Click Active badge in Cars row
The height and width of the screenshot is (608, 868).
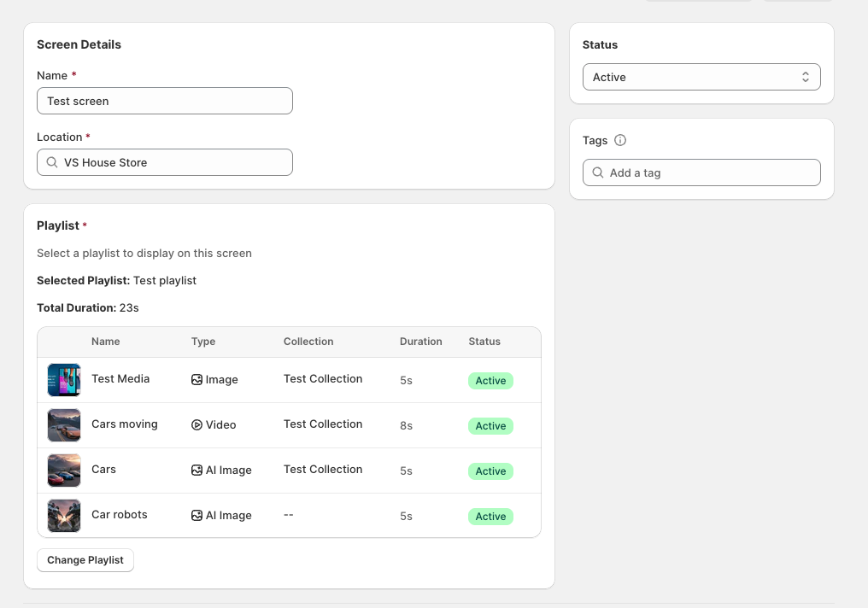pyautogui.click(x=490, y=471)
